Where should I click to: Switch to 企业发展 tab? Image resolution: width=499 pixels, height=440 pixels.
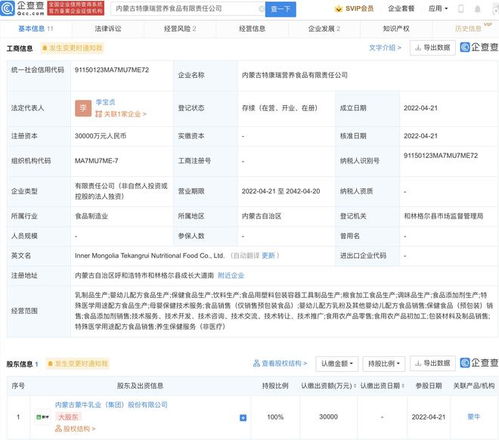(324, 29)
